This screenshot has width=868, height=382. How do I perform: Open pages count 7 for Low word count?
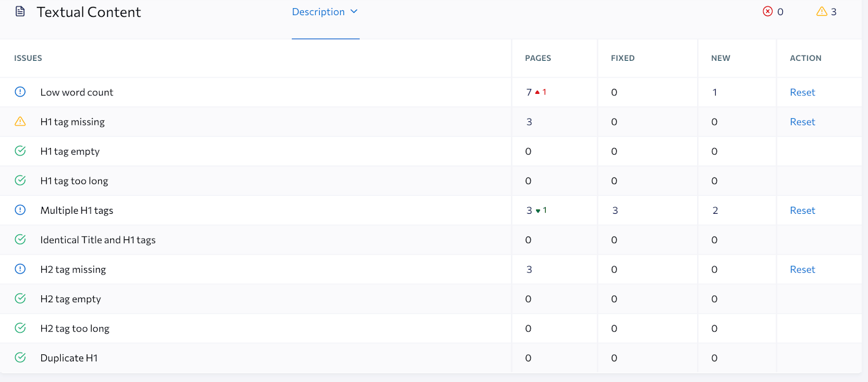529,92
